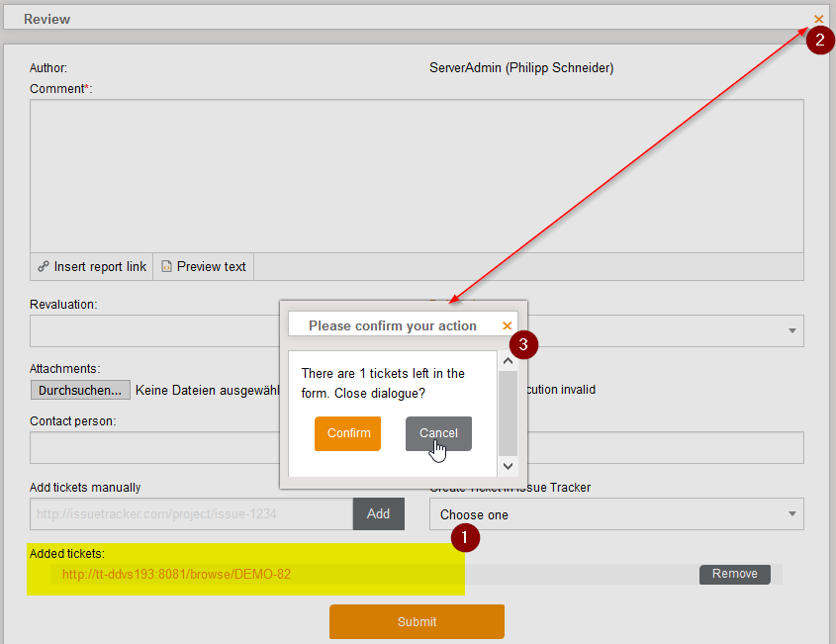Screen dimensions: 836x644
Task: Open the DEMO-82 ticket link
Action: tap(176, 574)
